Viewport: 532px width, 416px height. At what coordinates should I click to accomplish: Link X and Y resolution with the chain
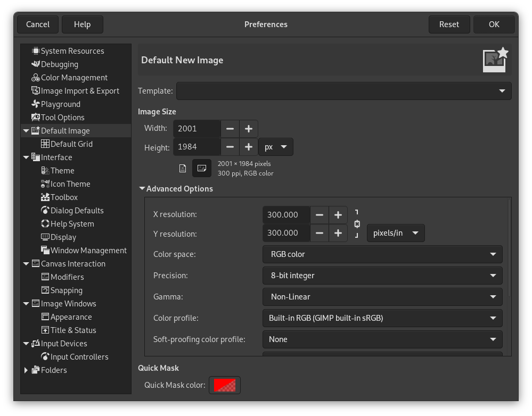coord(356,224)
